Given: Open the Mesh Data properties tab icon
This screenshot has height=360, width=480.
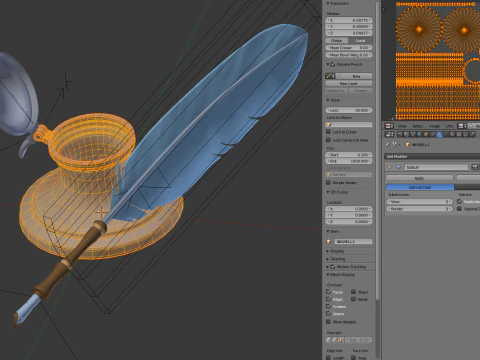Looking at the screenshot, I should pyautogui.click(x=446, y=134).
